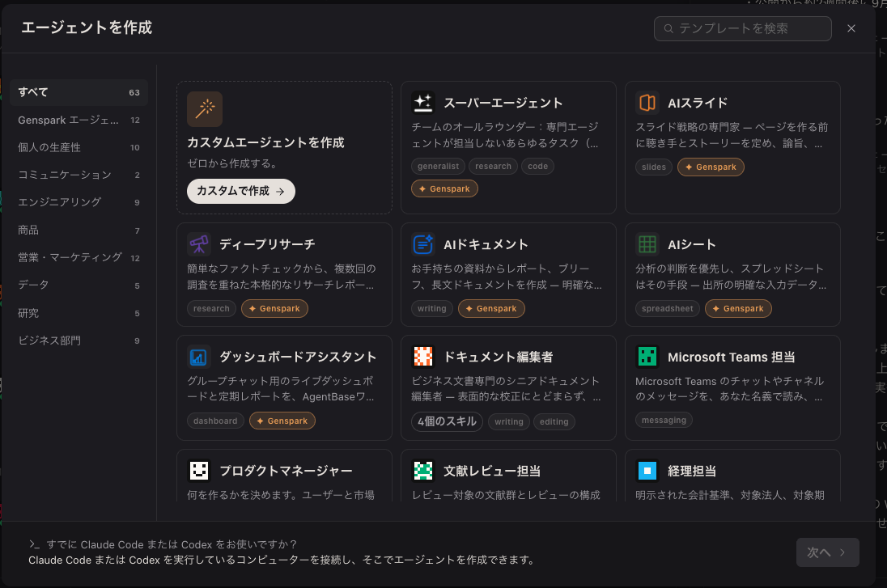
Task: Select the Genspark エージェント category
Action: point(79,120)
